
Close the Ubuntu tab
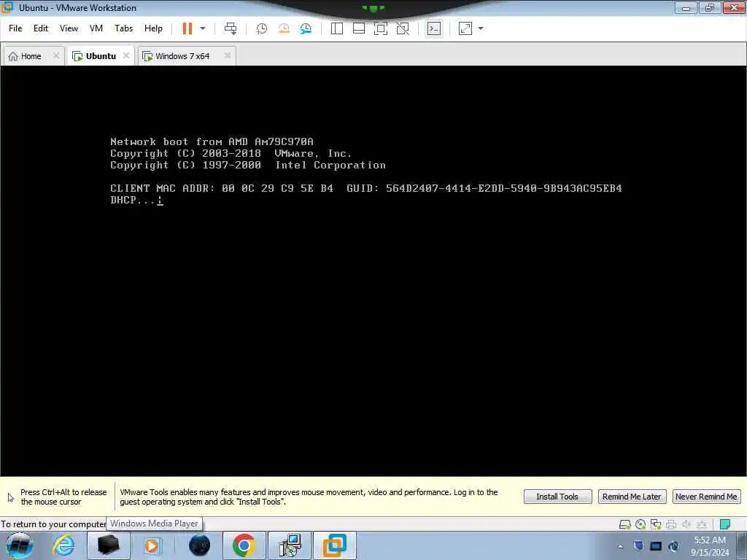click(126, 55)
